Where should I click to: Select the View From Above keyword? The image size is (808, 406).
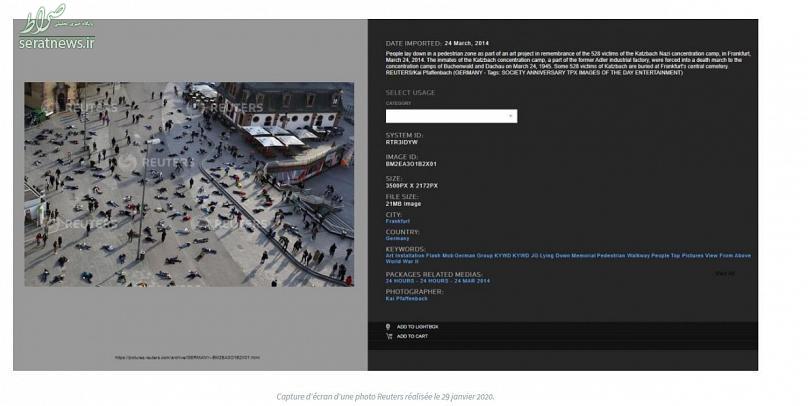pyautogui.click(x=728, y=256)
